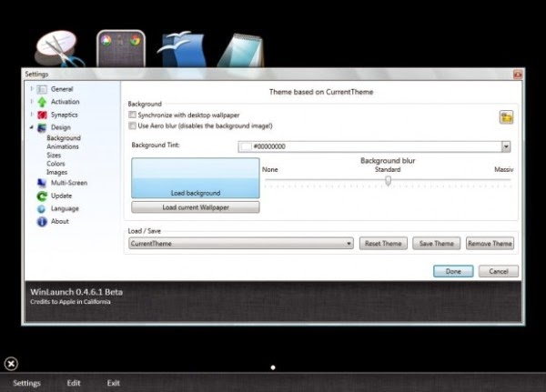The image size is (546, 392).
Task: Dismiss dialog with Cancel button
Action: 499,271
